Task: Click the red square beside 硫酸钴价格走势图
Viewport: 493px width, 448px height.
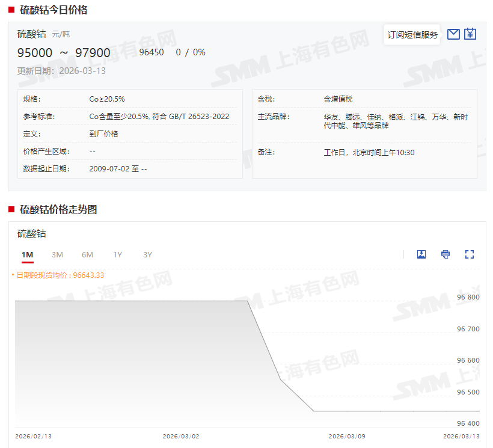Action: point(11,209)
